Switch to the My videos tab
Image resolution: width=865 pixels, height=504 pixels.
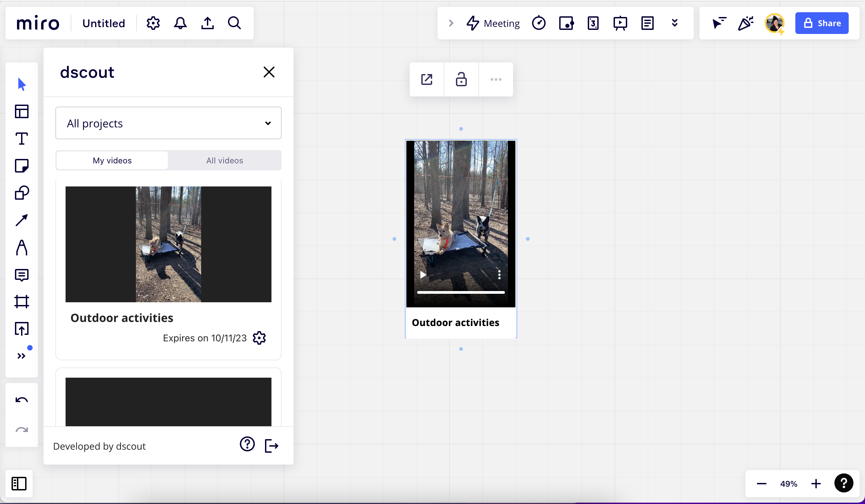(x=112, y=160)
